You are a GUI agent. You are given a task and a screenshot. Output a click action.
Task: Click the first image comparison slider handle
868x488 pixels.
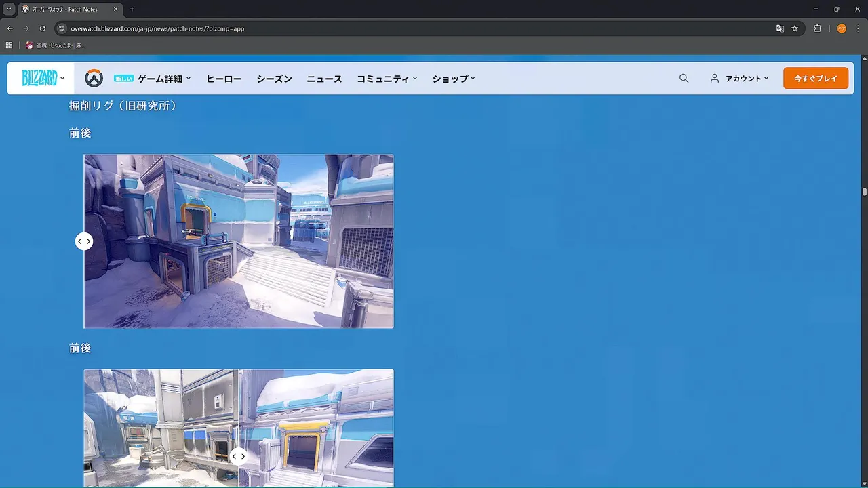(x=84, y=241)
